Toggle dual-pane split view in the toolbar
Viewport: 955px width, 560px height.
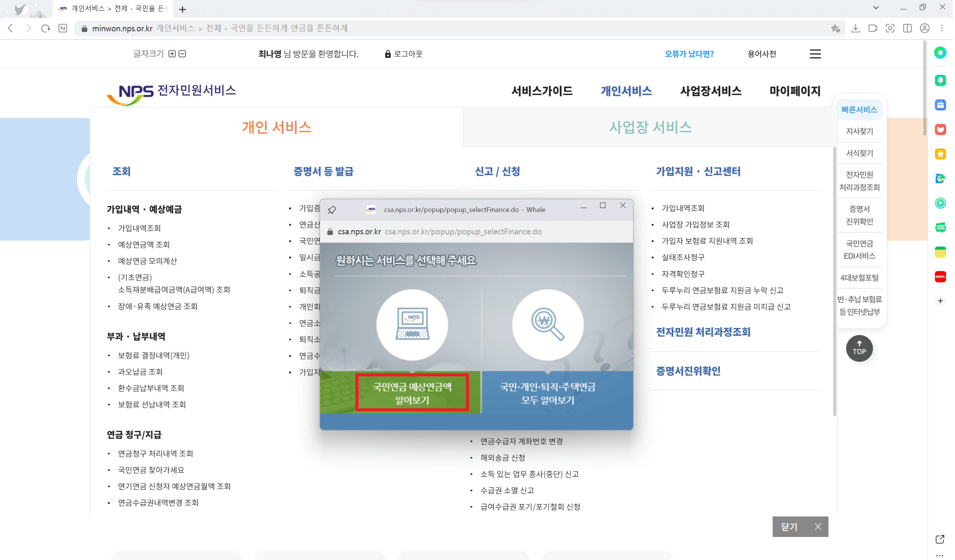(907, 28)
